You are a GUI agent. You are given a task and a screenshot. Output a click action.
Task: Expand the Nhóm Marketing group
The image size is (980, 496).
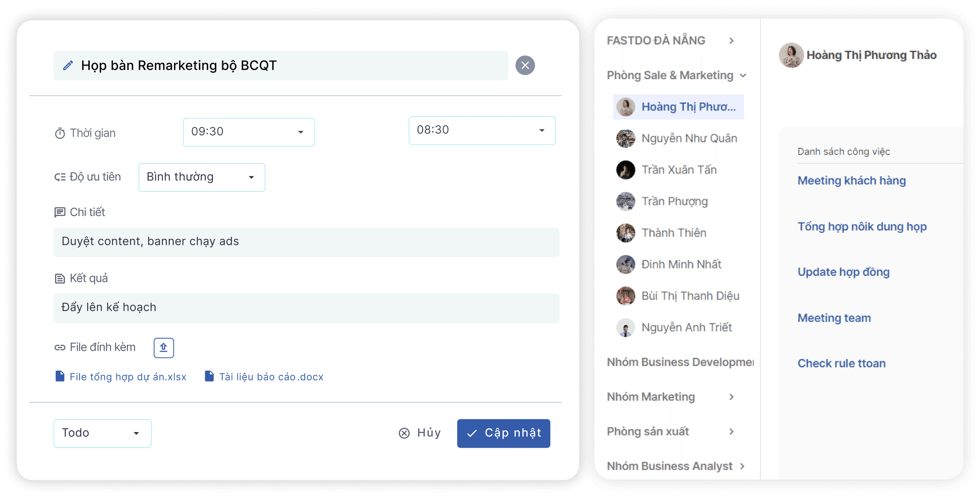[x=732, y=397]
